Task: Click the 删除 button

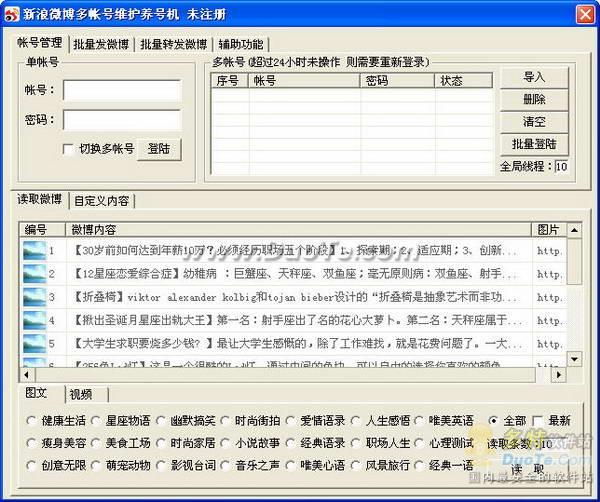Action: coord(534,99)
